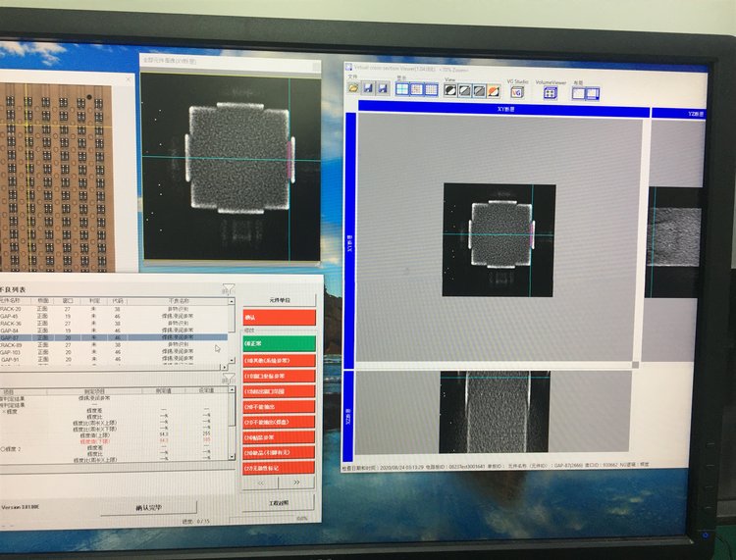Select the third display grid icon

[x=432, y=89]
